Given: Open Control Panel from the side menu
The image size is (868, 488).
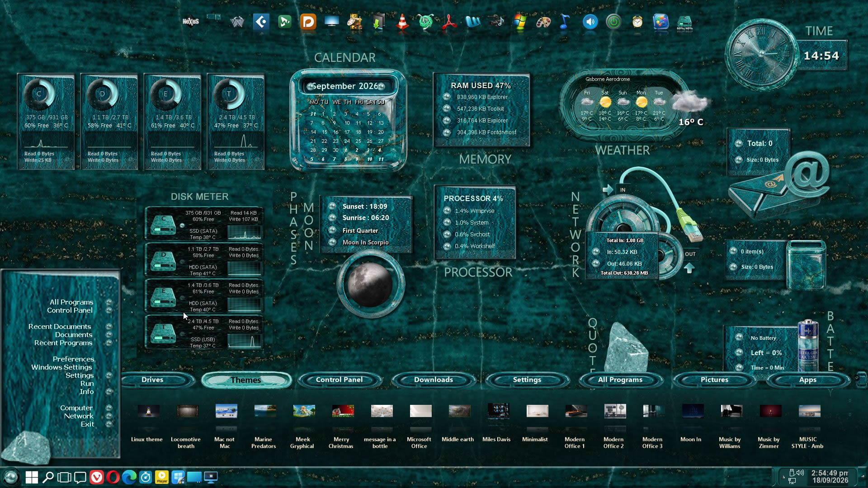Looking at the screenshot, I should point(70,310).
